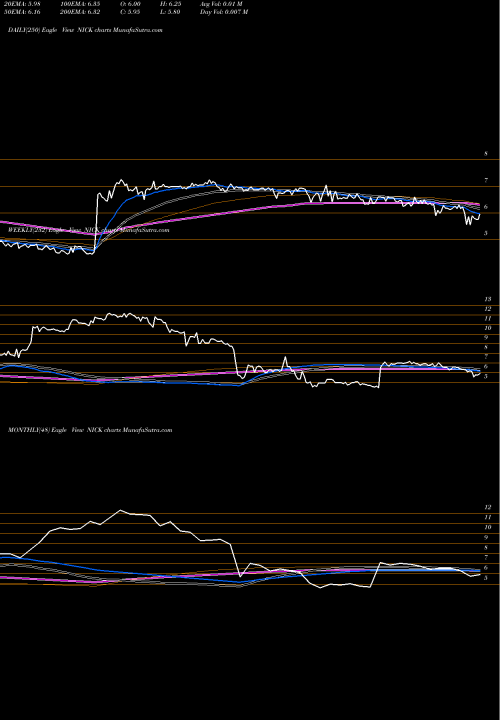500x720 pixels.
Task: Click the Day Vol: 0.007 M text
Action: click(224, 12)
